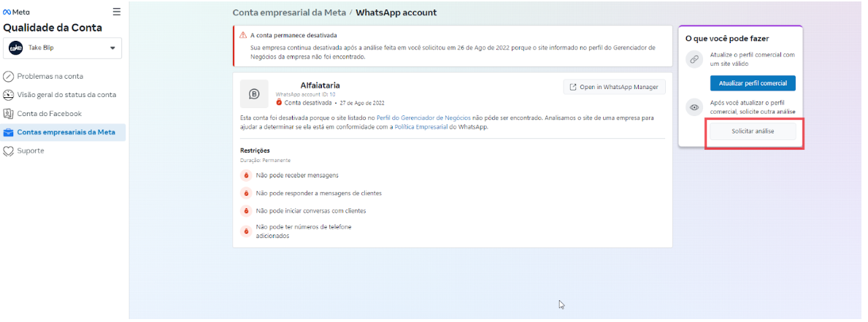Click Solicitar análise button
868x322 pixels.
[753, 131]
